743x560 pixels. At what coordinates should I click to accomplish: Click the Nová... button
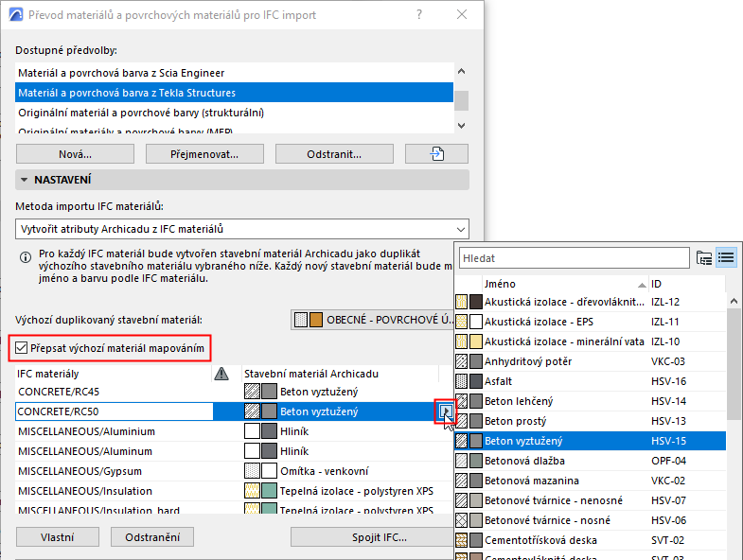tap(75, 154)
